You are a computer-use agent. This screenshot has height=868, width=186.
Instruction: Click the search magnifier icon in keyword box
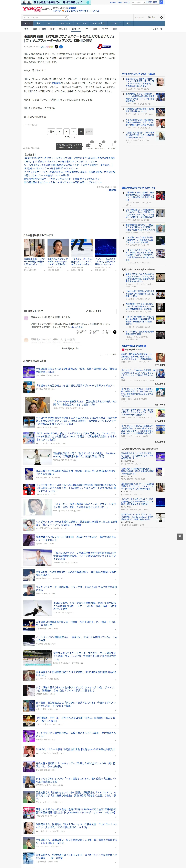click(x=66, y=17)
